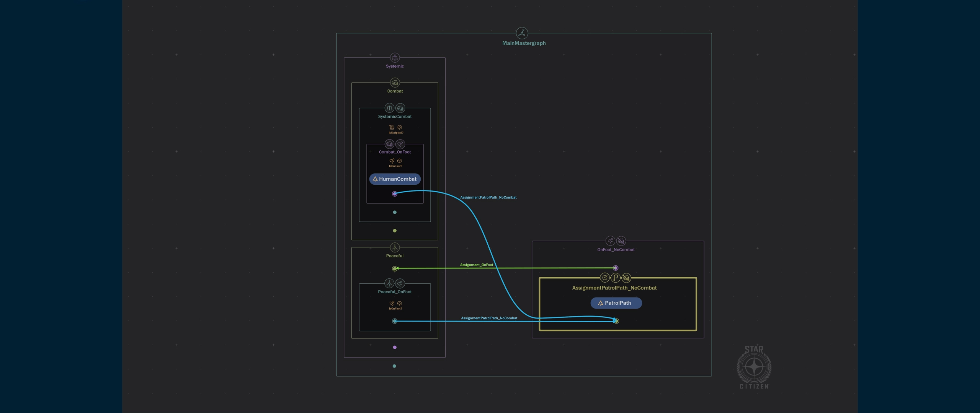The image size is (980, 413).
Task: Click the Star Citizen logo watermark
Action: (x=754, y=367)
